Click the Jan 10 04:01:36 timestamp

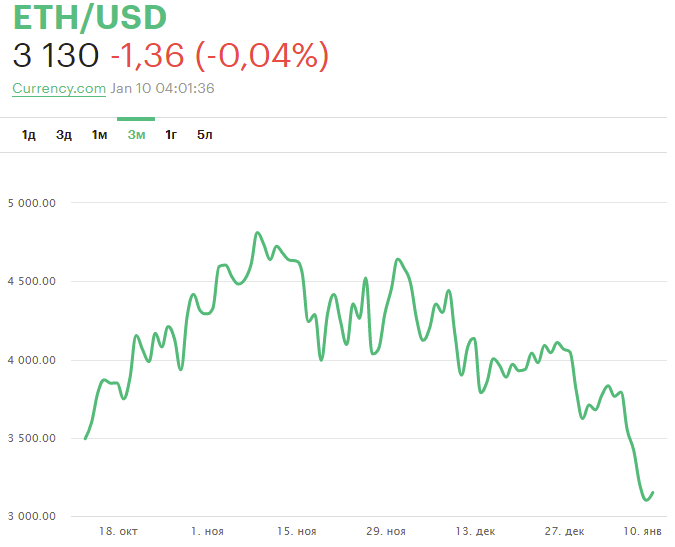point(162,88)
